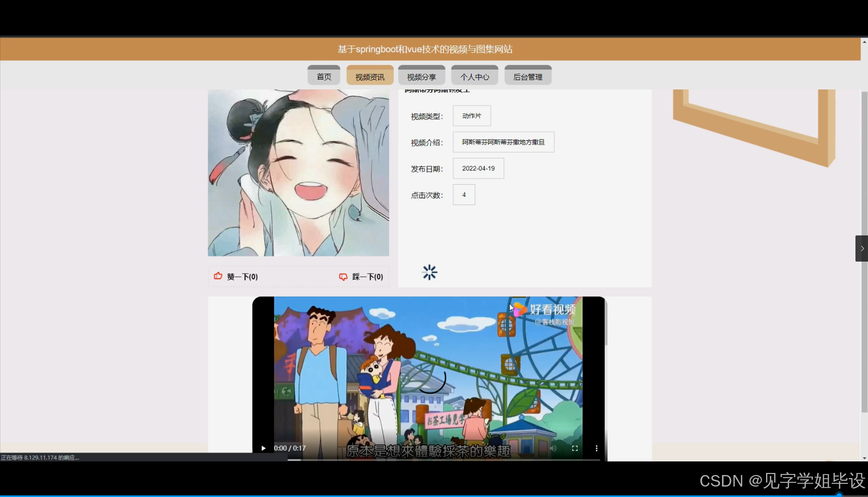Click the video time 0:00 / 0:17
This screenshot has width=868, height=497.
click(290, 448)
